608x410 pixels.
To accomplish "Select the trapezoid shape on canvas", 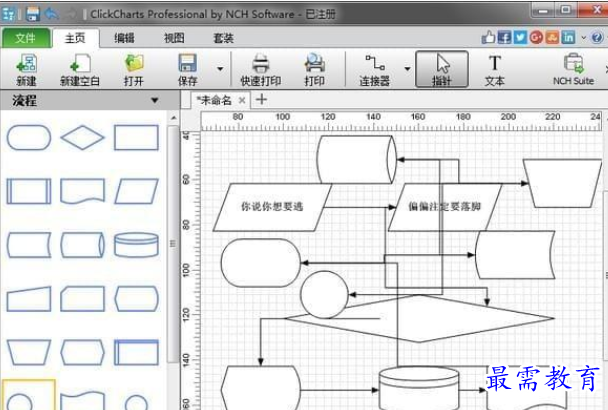I will 562,183.
